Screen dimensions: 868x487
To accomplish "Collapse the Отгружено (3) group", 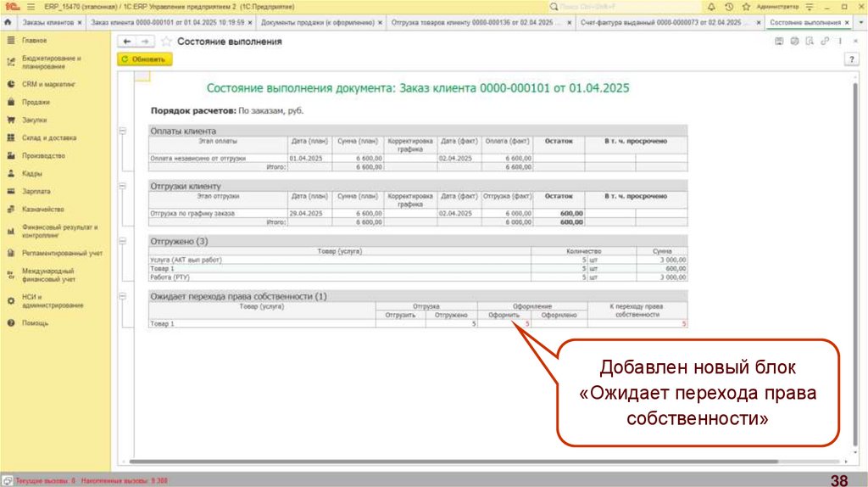I will click(123, 241).
